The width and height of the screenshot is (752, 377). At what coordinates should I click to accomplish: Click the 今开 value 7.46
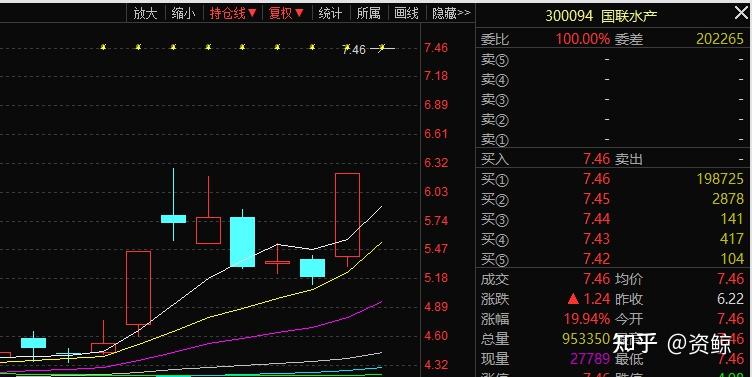(730, 319)
